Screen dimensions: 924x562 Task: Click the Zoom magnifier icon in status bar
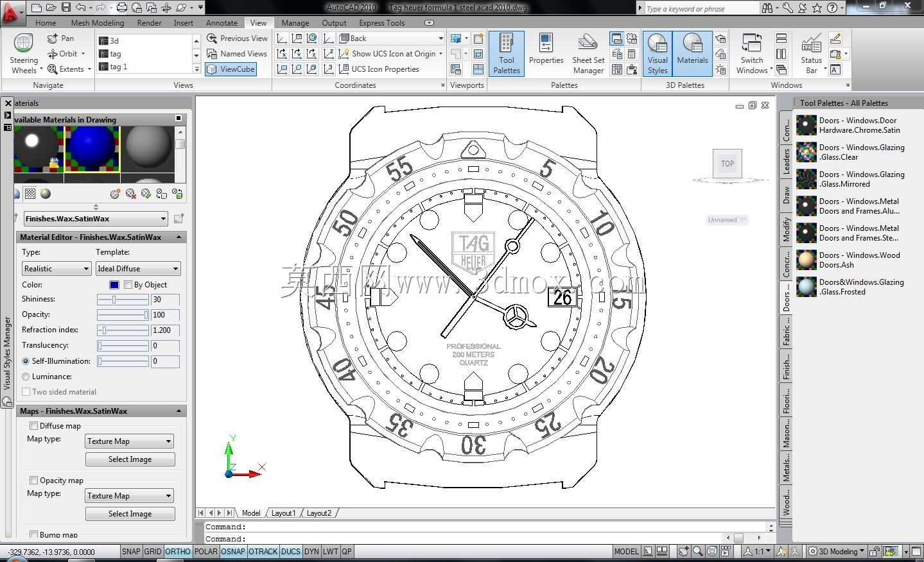tap(697, 551)
